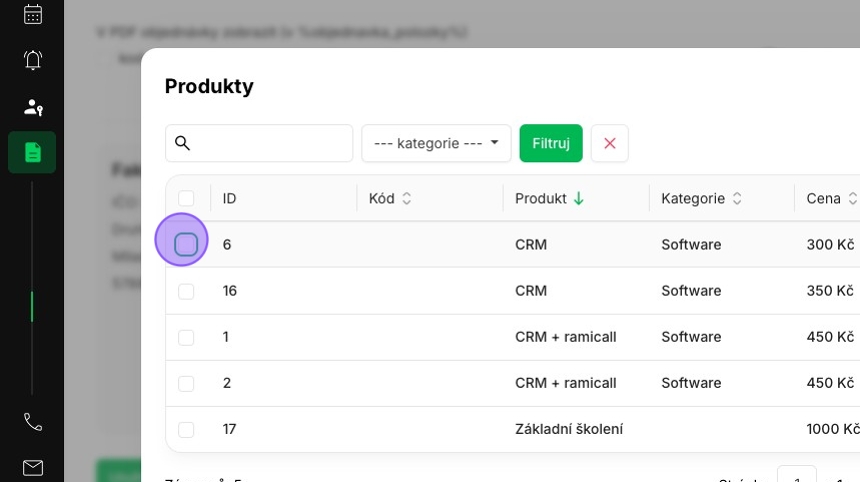
Task: Click the Základní školení product name
Action: (569, 429)
